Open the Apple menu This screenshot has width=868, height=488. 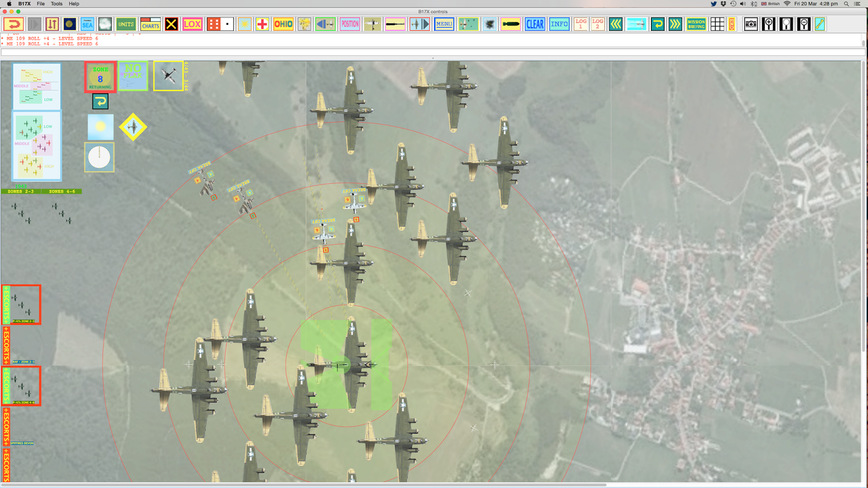[x=9, y=4]
